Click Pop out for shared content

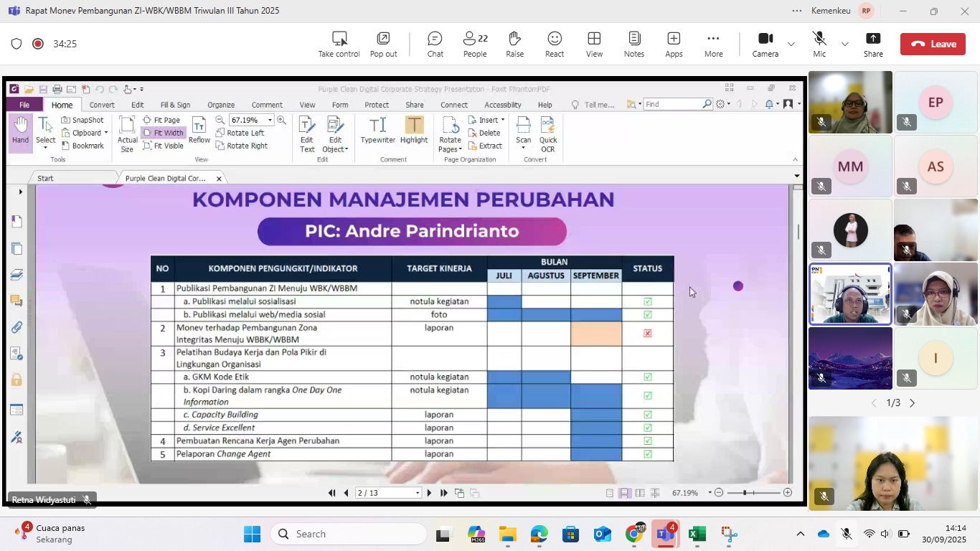coord(383,44)
